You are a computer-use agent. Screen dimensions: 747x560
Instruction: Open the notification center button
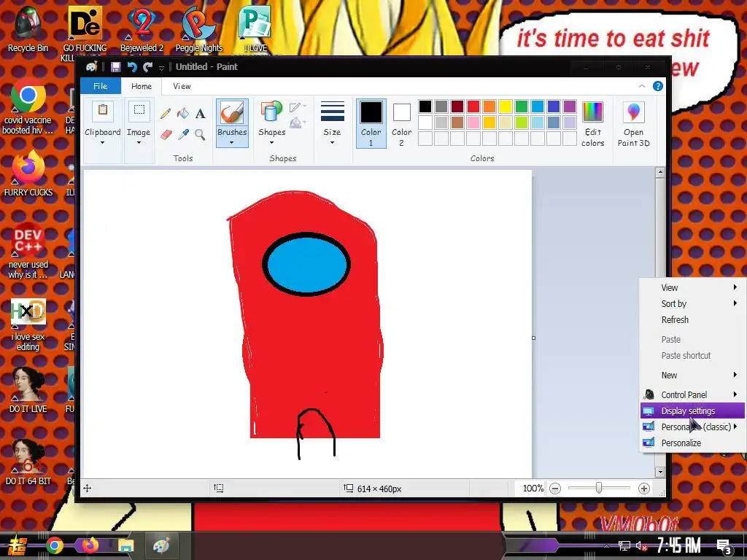[724, 546]
